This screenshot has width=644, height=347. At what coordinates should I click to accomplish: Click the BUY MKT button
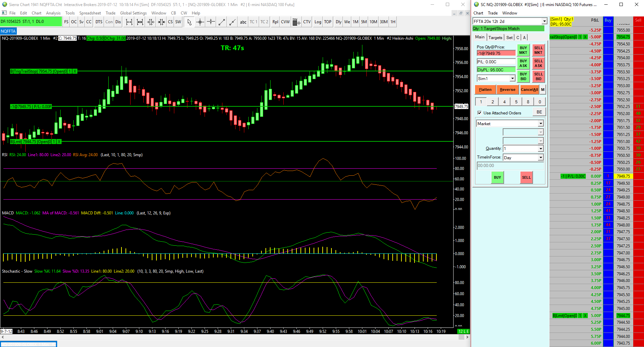523,50
